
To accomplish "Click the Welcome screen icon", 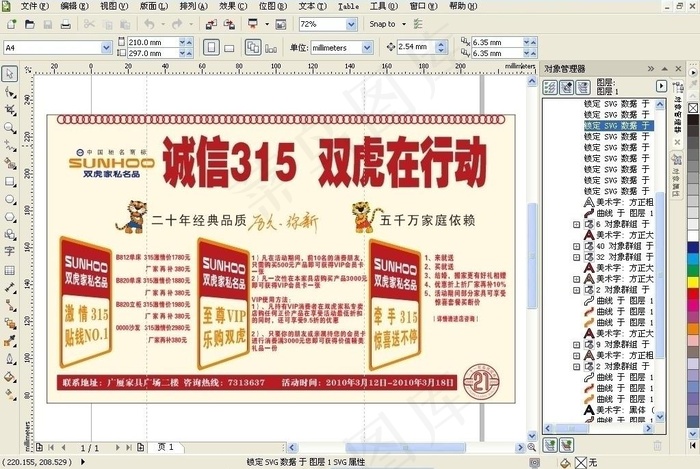I will [x=281, y=24].
